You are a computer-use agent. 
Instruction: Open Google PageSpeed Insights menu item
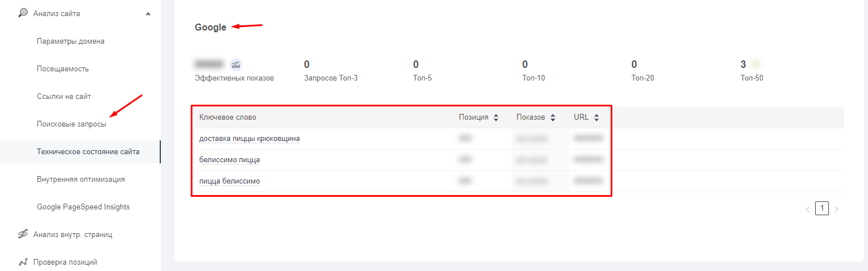point(83,207)
